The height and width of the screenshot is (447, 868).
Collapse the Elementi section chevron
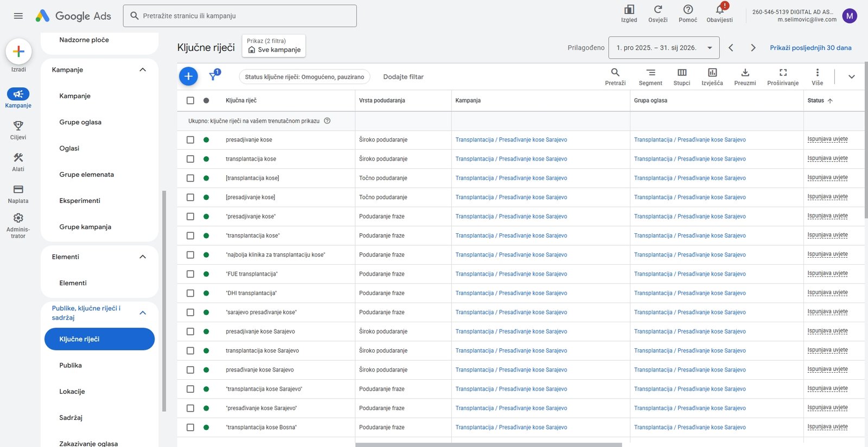pos(143,257)
